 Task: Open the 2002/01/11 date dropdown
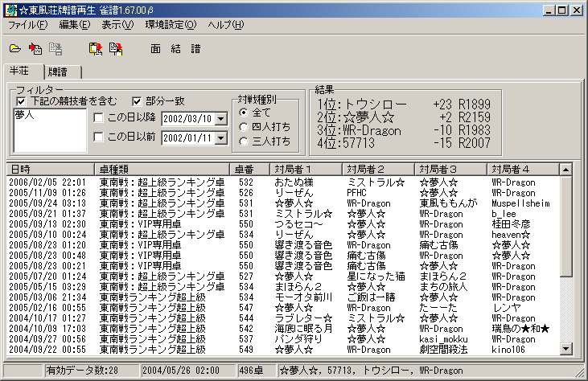coord(220,137)
